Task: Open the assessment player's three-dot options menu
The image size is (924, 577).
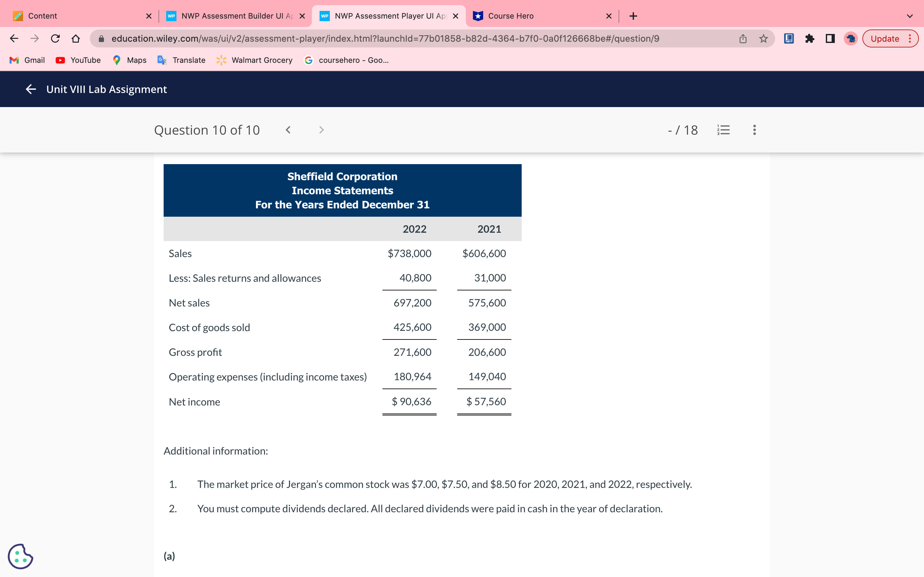Action: pyautogui.click(x=755, y=130)
